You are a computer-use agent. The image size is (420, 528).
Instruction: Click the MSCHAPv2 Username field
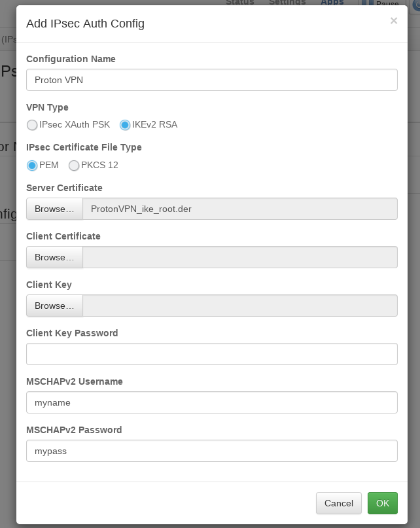211,402
